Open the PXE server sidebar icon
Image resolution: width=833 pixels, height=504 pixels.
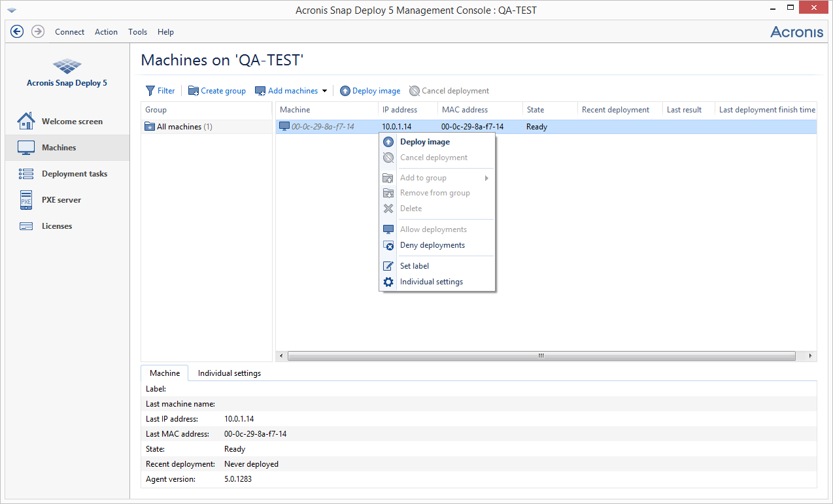[x=26, y=200]
